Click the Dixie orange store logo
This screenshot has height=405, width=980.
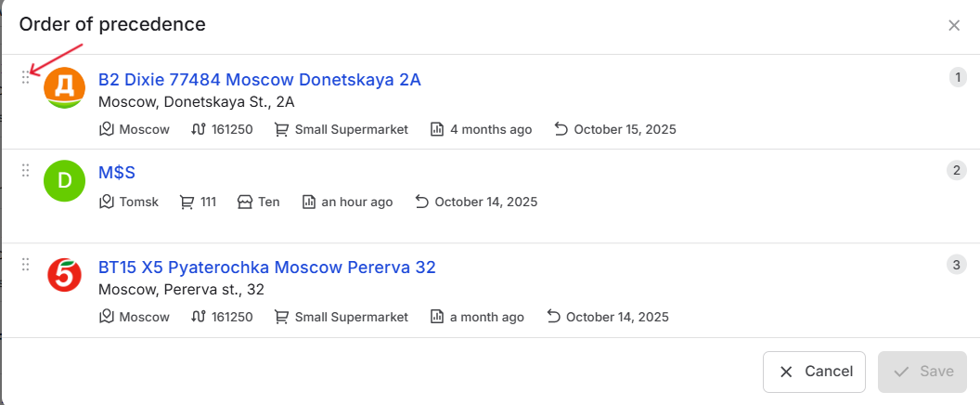click(x=65, y=87)
